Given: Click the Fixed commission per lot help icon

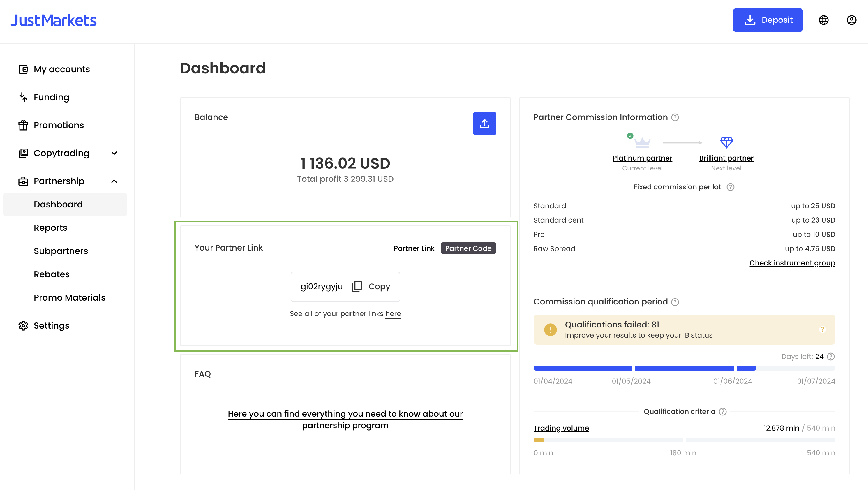Looking at the screenshot, I should [731, 187].
